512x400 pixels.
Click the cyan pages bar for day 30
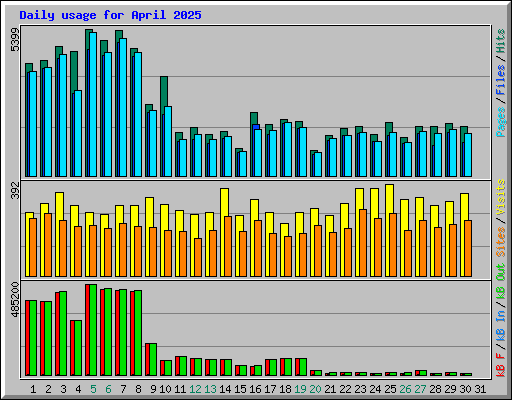pyautogui.click(x=468, y=155)
